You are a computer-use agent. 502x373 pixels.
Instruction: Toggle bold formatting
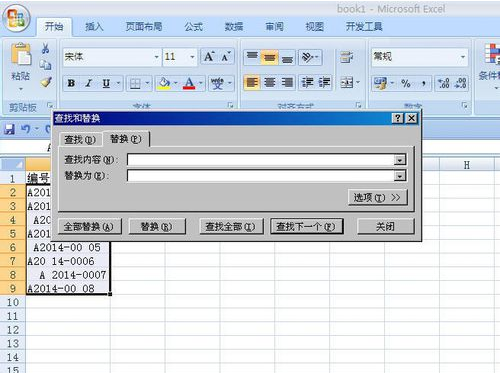pos(71,83)
